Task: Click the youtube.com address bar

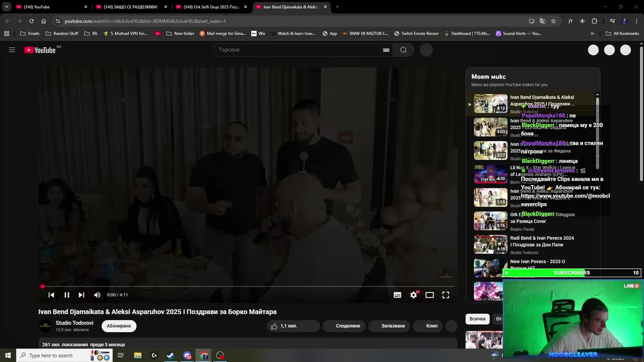Action: (x=292, y=21)
